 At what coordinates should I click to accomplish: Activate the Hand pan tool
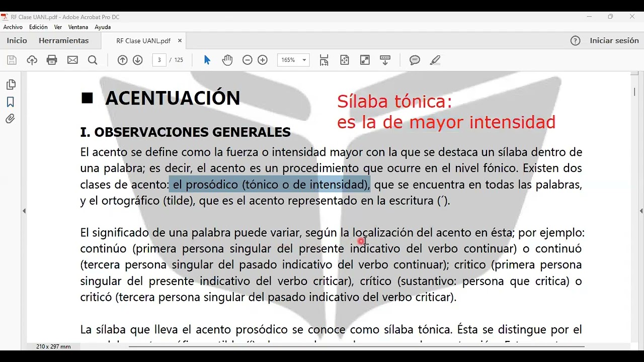click(x=227, y=60)
